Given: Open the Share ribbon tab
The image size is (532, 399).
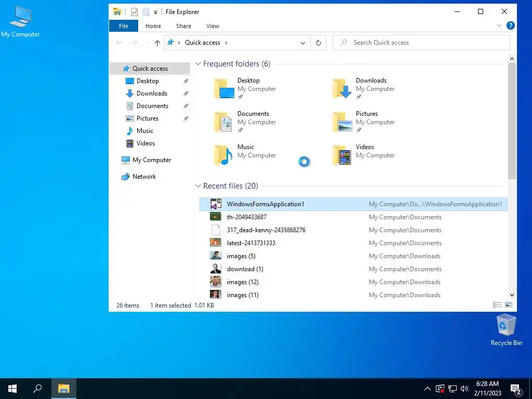Looking at the screenshot, I should coord(183,26).
